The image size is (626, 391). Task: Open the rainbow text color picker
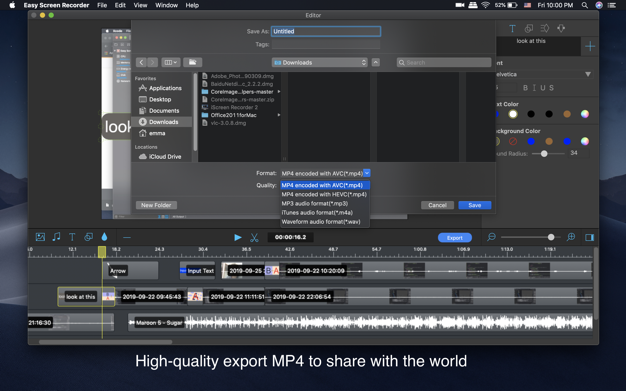(585, 114)
